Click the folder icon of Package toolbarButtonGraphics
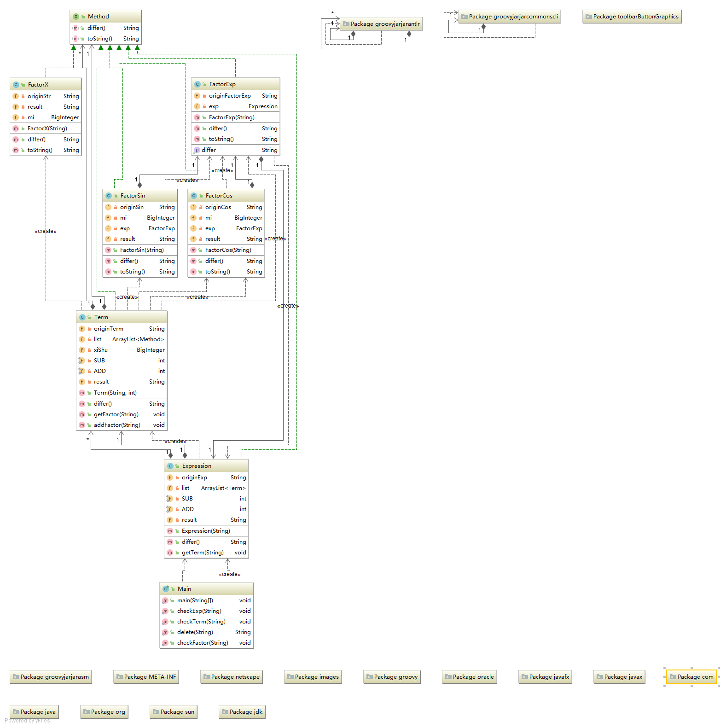This screenshot has height=728, width=726. [589, 17]
